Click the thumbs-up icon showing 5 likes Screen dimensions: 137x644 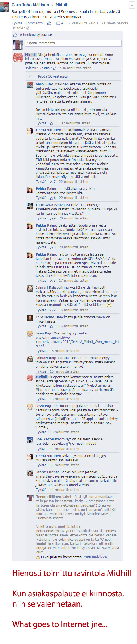click(x=49, y=23)
